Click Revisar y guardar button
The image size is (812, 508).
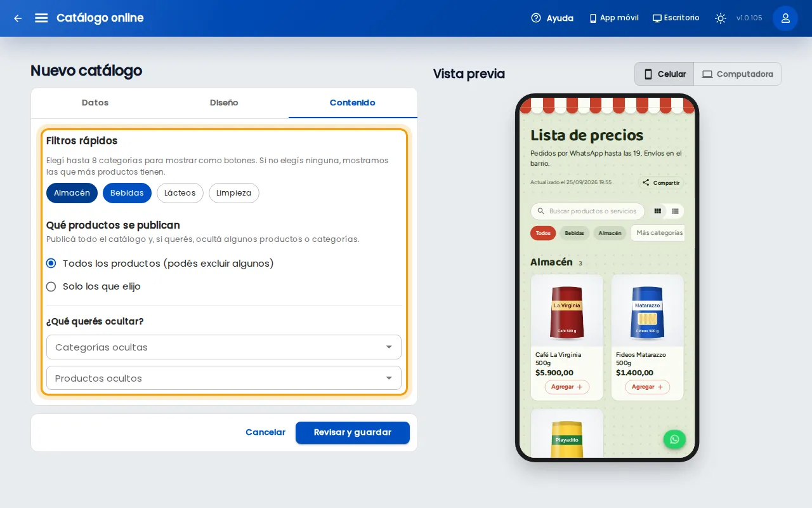click(x=353, y=432)
